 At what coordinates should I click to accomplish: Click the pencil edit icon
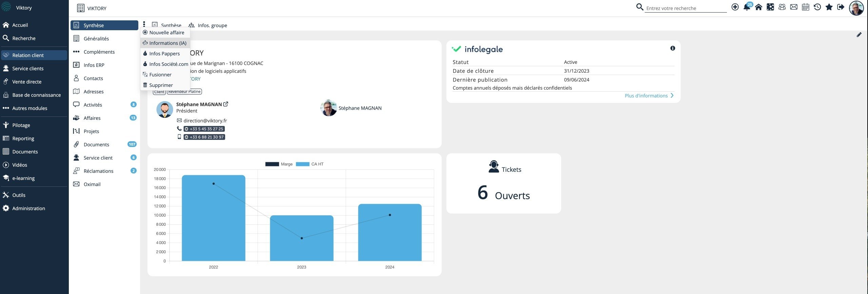(859, 35)
